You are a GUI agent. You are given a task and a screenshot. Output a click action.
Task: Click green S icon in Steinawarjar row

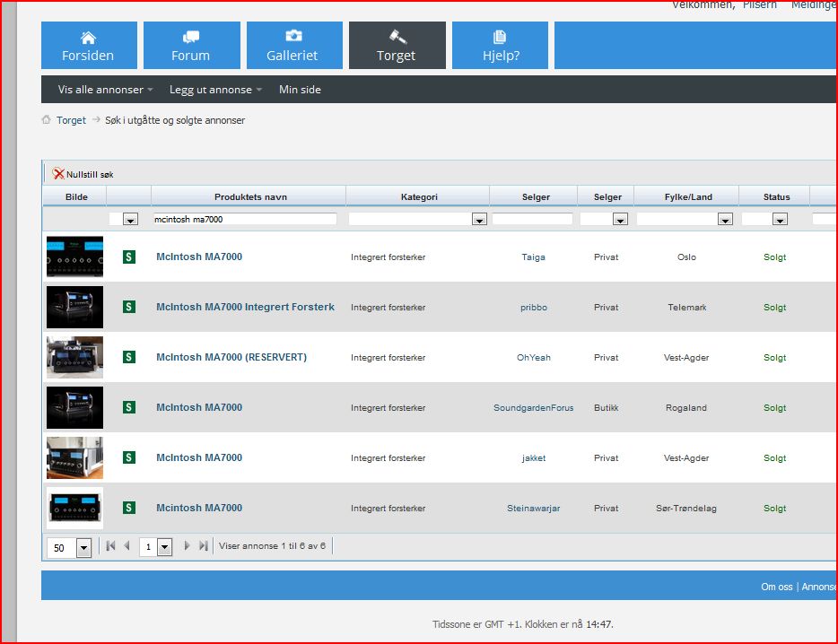point(129,509)
